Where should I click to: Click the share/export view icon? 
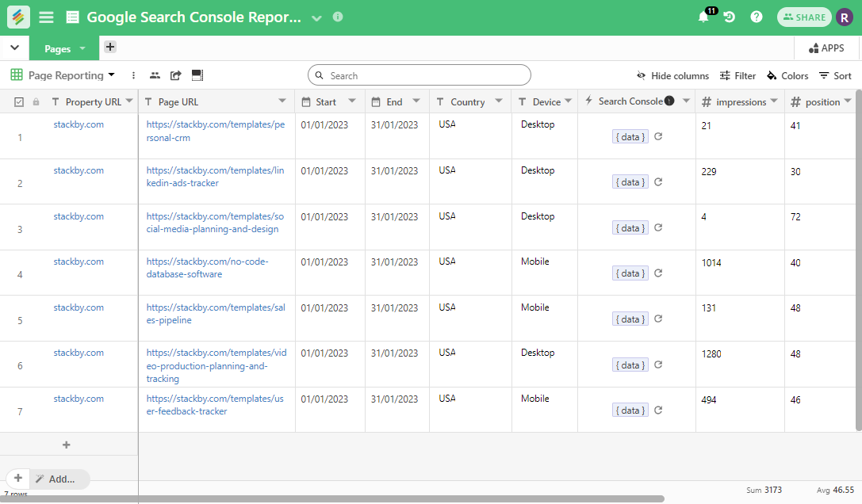tap(175, 74)
